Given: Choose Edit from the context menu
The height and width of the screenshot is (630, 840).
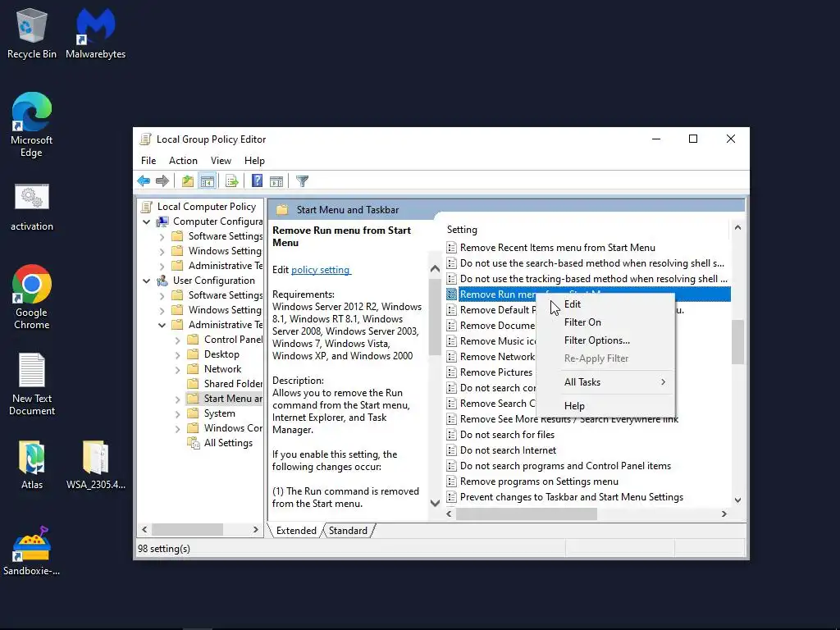Looking at the screenshot, I should [606, 304].
